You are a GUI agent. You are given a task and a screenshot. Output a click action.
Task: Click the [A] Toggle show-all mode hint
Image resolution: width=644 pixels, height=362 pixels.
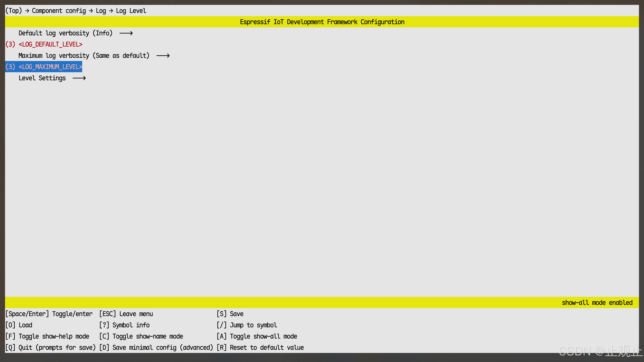pos(257,337)
